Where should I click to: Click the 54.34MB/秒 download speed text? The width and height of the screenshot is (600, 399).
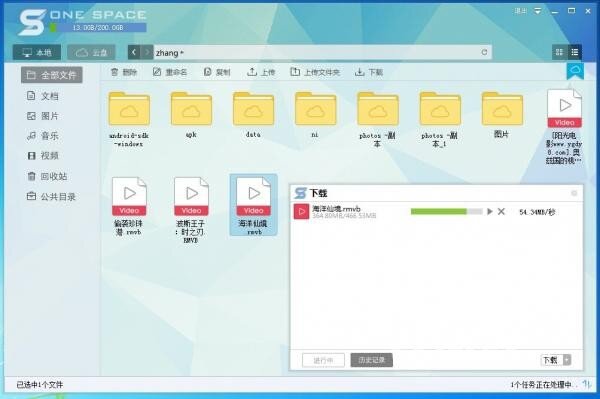click(537, 212)
